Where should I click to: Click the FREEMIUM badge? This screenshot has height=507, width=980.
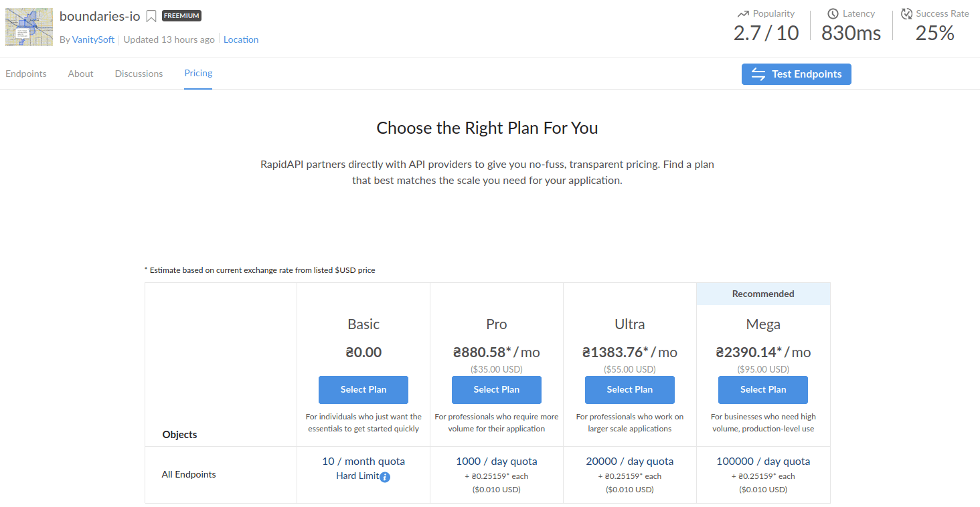[181, 15]
